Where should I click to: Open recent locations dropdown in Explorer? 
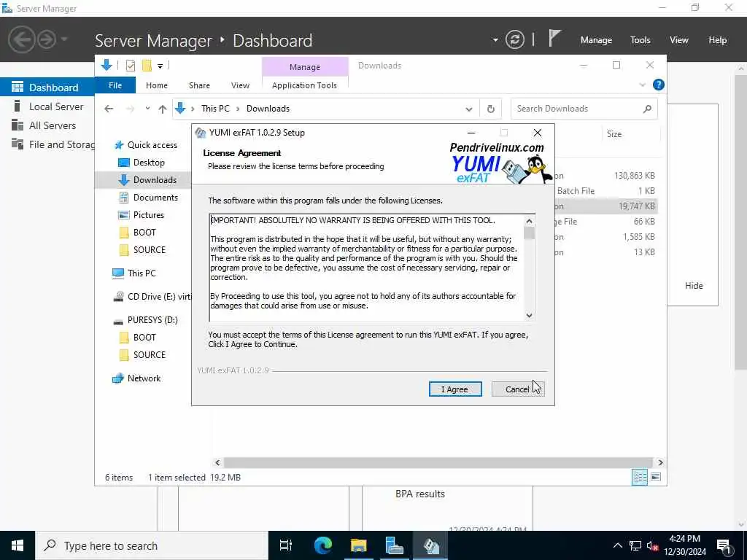tap(147, 109)
